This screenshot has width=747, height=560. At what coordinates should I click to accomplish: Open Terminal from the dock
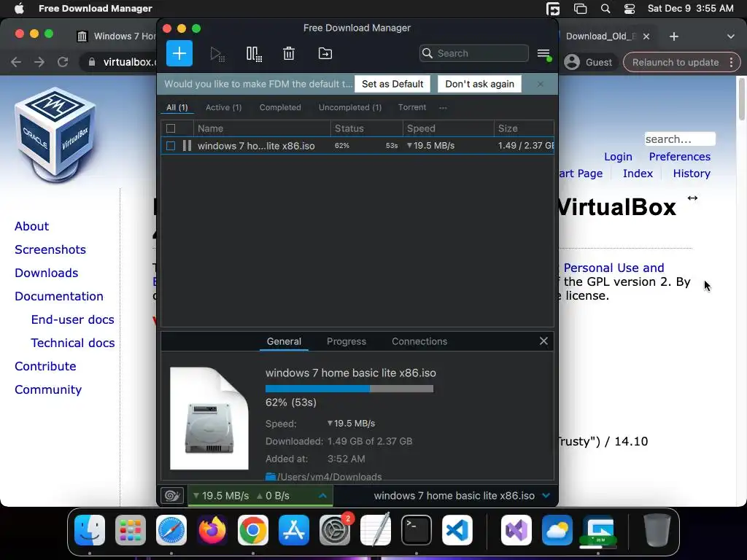[417, 530]
